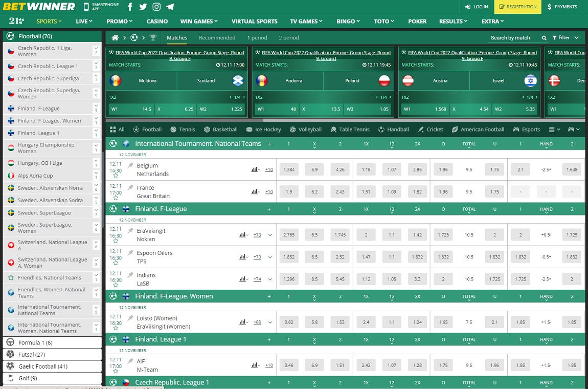Select Moldova W1 odds 14.5
This screenshot has height=389, width=588.
130,109
